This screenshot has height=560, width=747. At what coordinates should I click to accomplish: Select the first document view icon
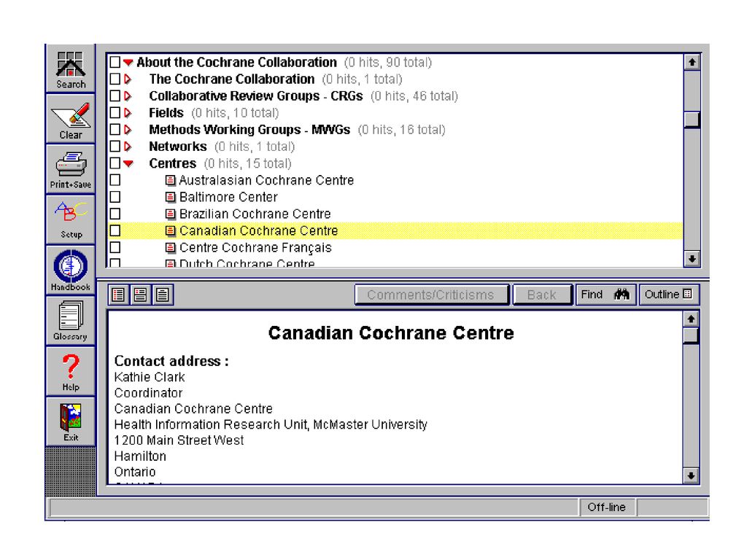pyautogui.click(x=118, y=295)
